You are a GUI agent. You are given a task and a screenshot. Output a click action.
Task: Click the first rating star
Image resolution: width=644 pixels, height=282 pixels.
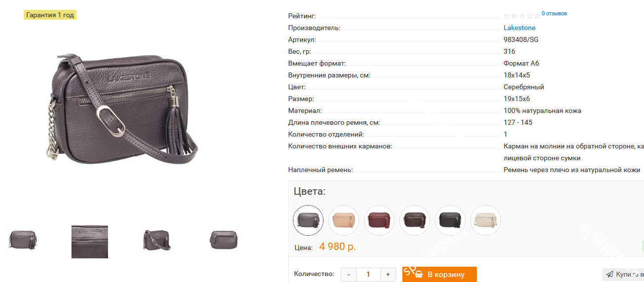click(x=506, y=16)
